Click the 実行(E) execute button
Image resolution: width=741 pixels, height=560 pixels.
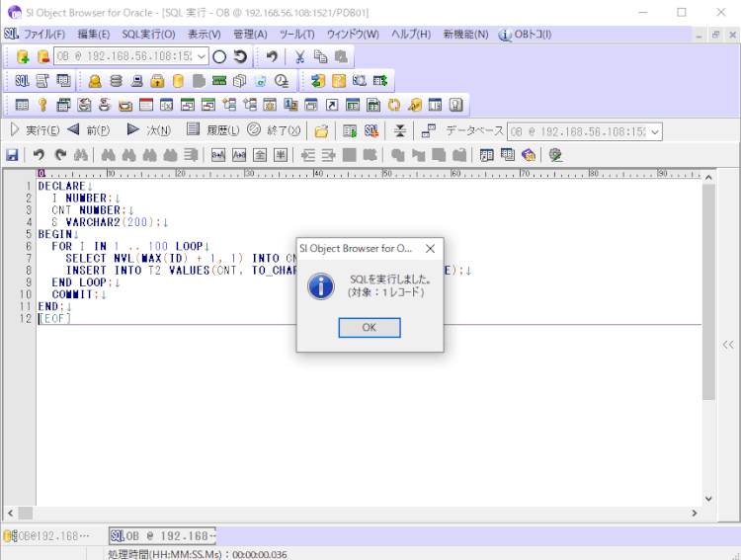click(x=35, y=130)
